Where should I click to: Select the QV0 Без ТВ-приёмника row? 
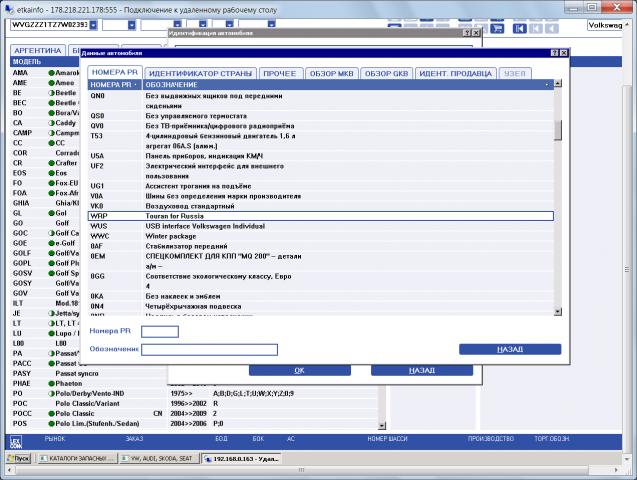(321, 126)
